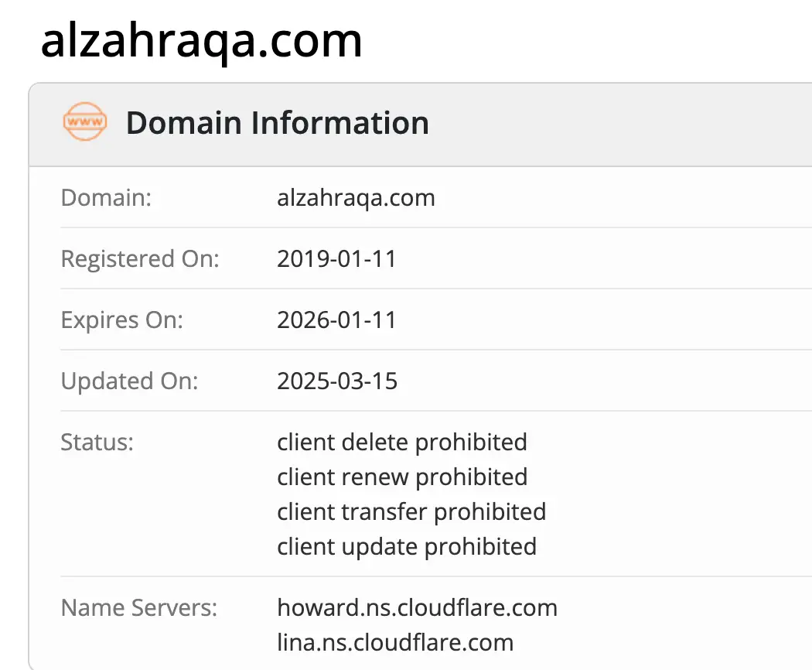Screen dimensions: 812x670
Task: Click the Updated On date 2025-03-15
Action: 337,381
